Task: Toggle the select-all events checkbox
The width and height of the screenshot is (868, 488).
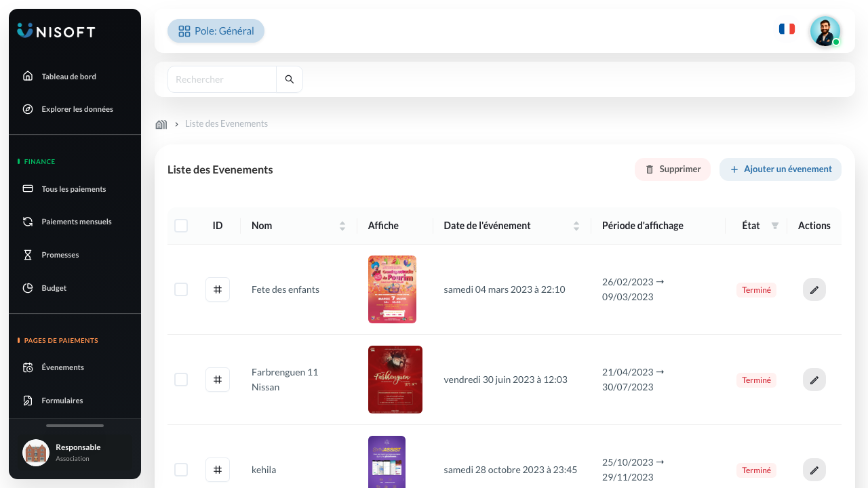Action: coord(181,226)
